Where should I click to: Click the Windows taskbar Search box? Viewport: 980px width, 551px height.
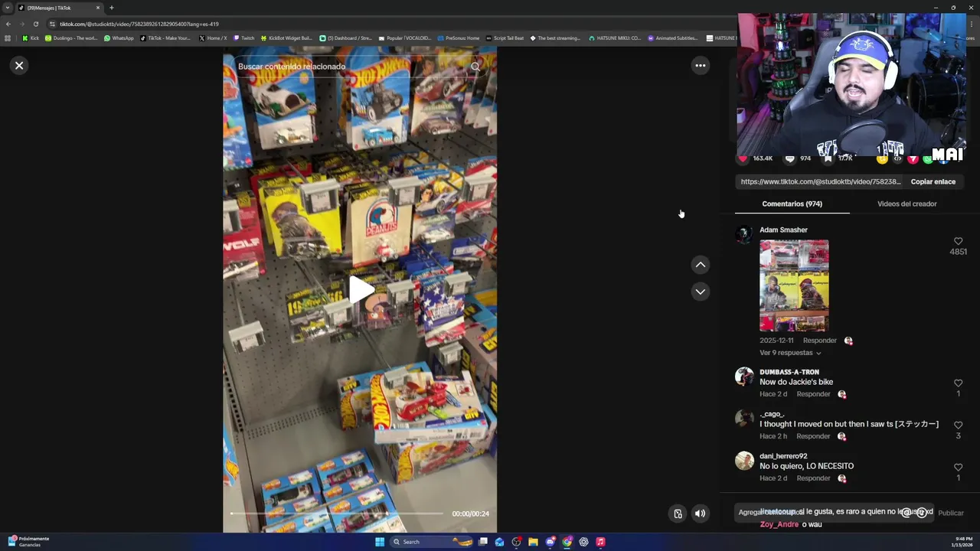click(x=433, y=542)
